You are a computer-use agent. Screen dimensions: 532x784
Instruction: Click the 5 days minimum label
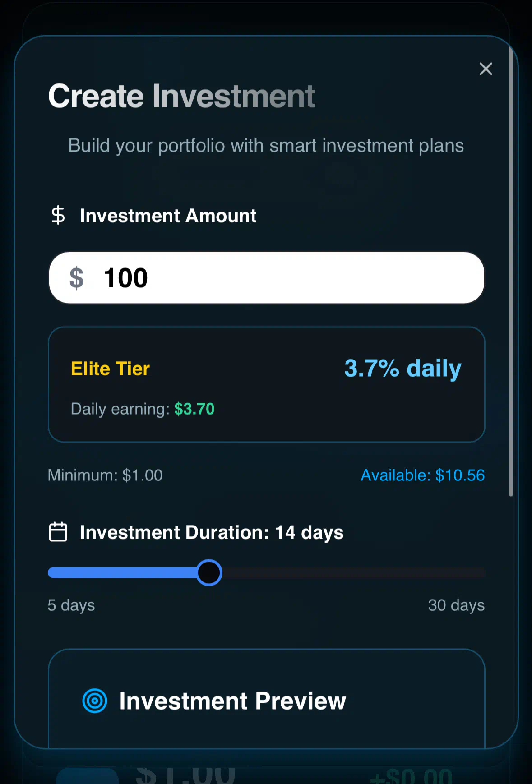pos(71,605)
